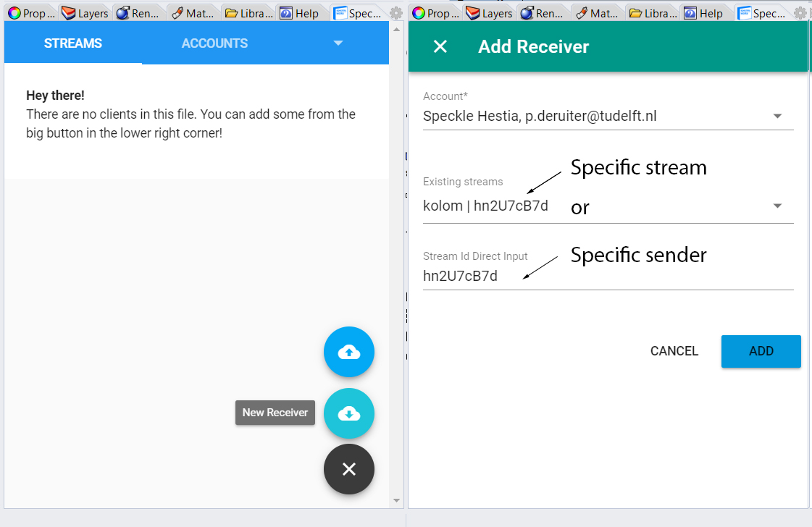
Task: Collapse the floating action menu with dark X
Action: pyautogui.click(x=348, y=469)
